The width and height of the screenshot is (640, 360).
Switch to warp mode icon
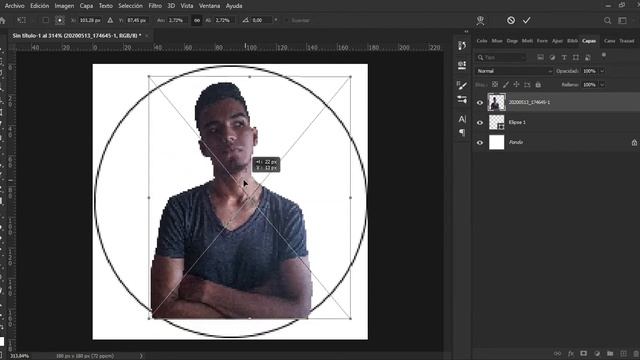(480, 20)
